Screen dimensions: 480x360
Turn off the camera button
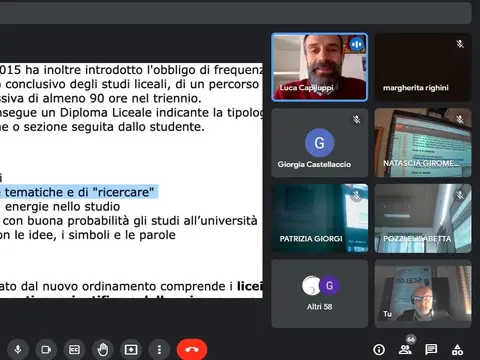(46, 349)
